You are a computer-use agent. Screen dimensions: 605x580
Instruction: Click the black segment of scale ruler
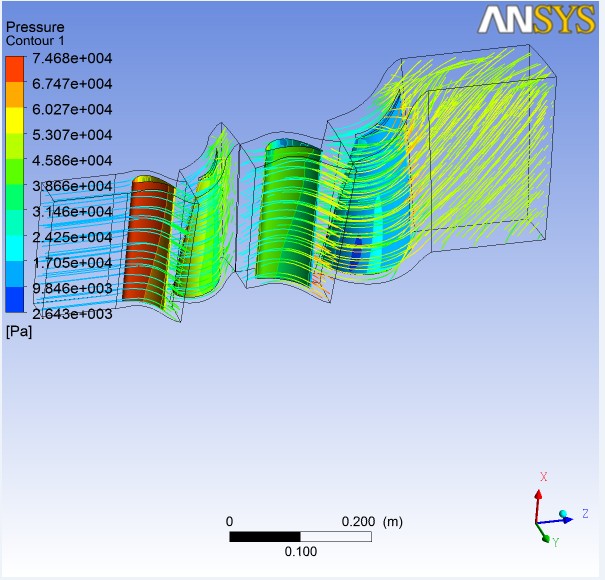click(x=264, y=537)
